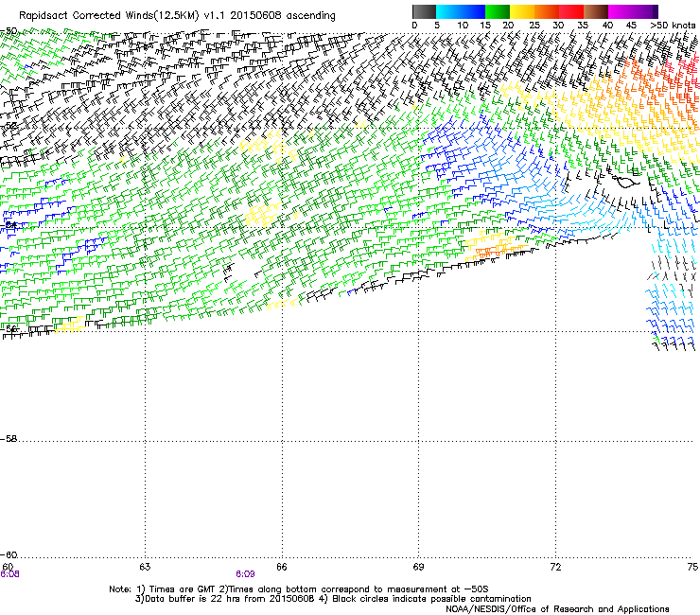The height and width of the screenshot is (615, 700).
Task: Pick the brown 35-40 knots legend swatch
Action: click(596, 11)
